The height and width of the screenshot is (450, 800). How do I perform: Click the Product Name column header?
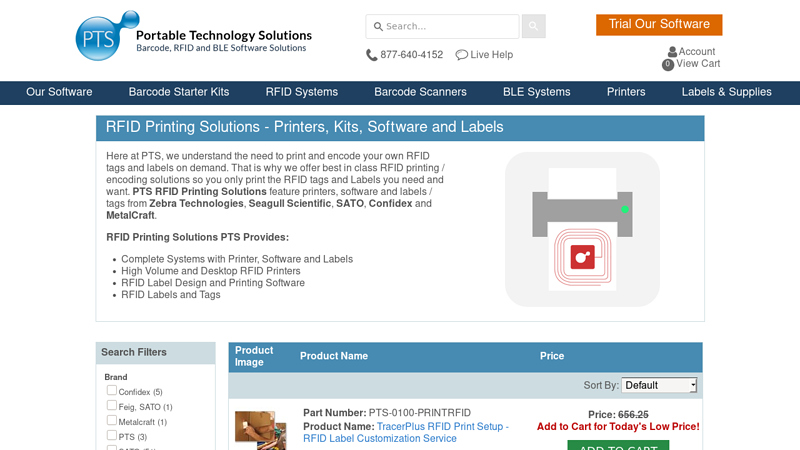[x=334, y=356]
